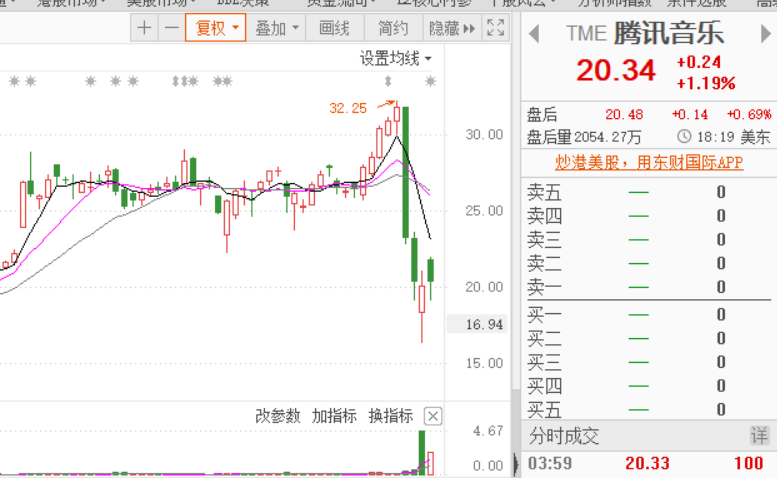Click the 16.94 price axis marker
Image resolution: width=777 pixels, height=478 pixels.
coord(477,324)
